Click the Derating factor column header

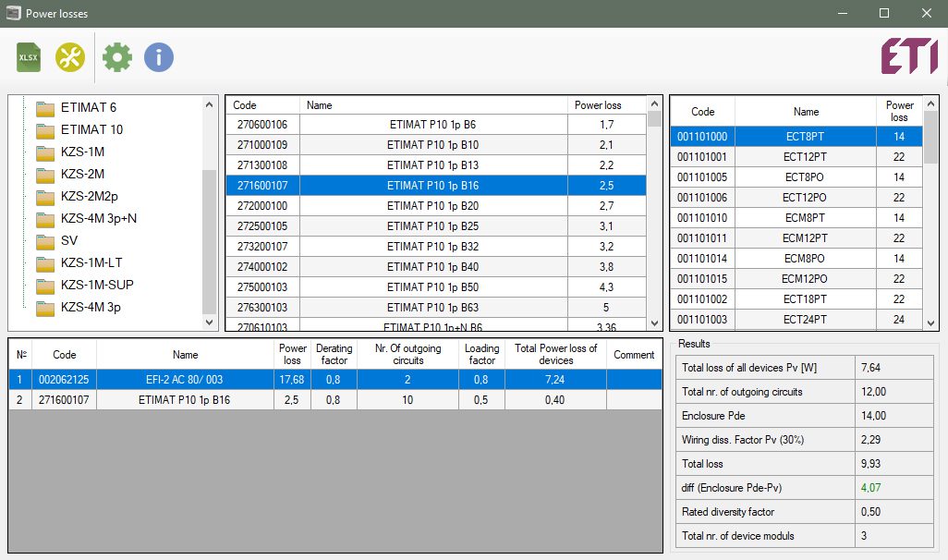pyautogui.click(x=334, y=354)
